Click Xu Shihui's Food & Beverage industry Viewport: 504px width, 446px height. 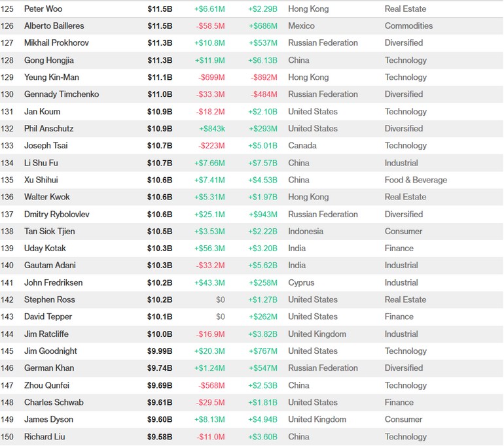tap(416, 180)
